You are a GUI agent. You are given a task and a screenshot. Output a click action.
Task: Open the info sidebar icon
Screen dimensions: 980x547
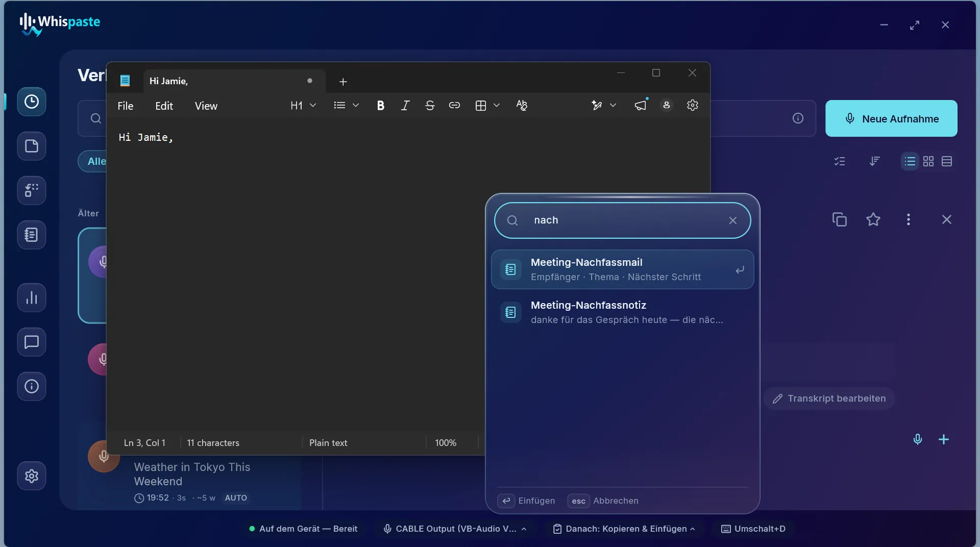coord(32,386)
